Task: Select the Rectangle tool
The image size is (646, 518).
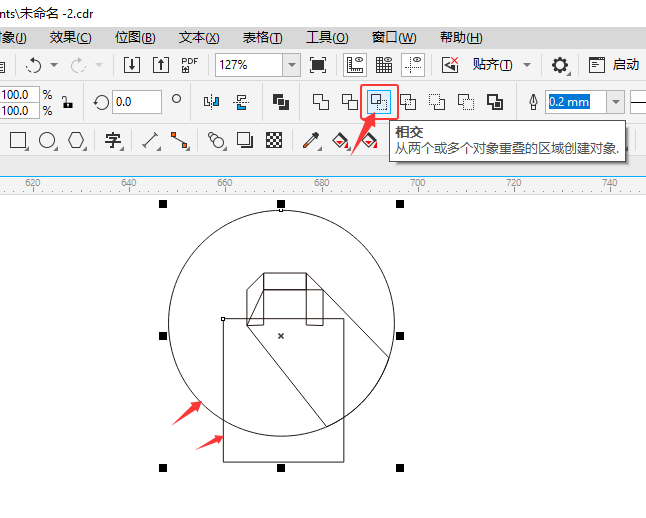Action: tap(18, 140)
